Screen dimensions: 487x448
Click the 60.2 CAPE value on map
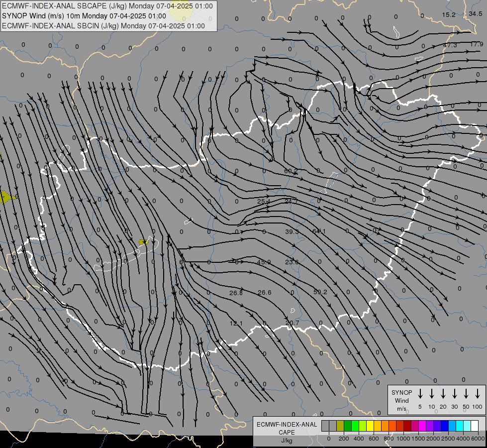pos(291,171)
